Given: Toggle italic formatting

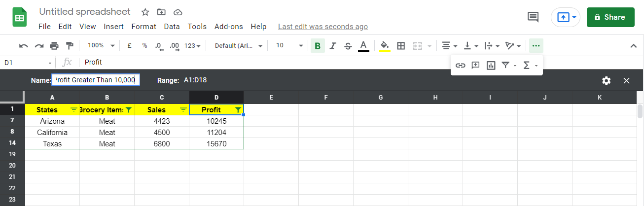Looking at the screenshot, I should click(333, 46).
